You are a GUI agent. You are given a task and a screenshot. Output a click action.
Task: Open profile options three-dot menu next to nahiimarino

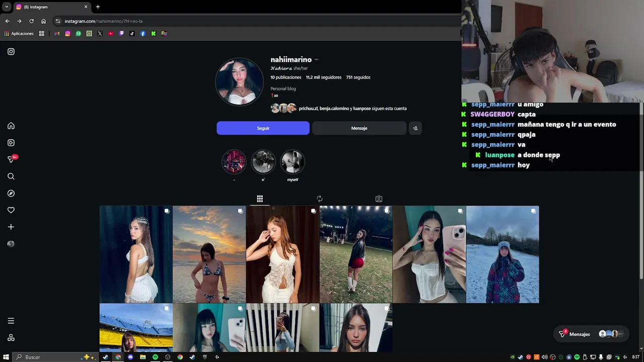tap(316, 60)
